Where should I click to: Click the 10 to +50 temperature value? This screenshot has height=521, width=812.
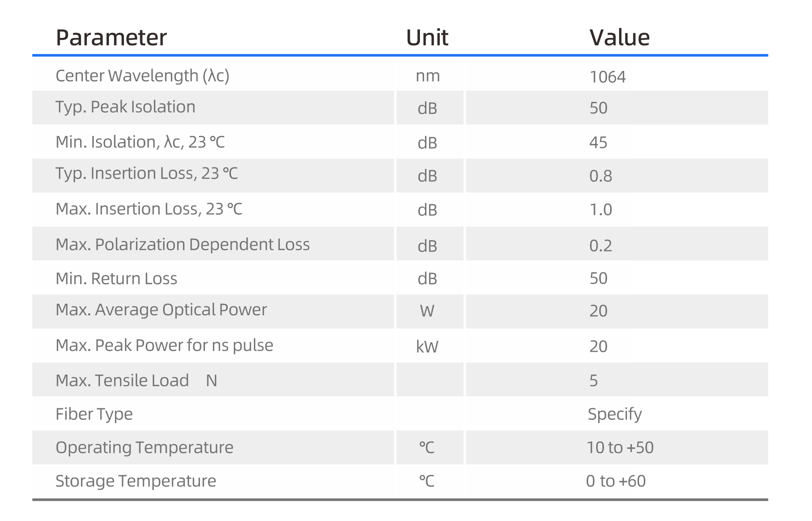point(620,447)
